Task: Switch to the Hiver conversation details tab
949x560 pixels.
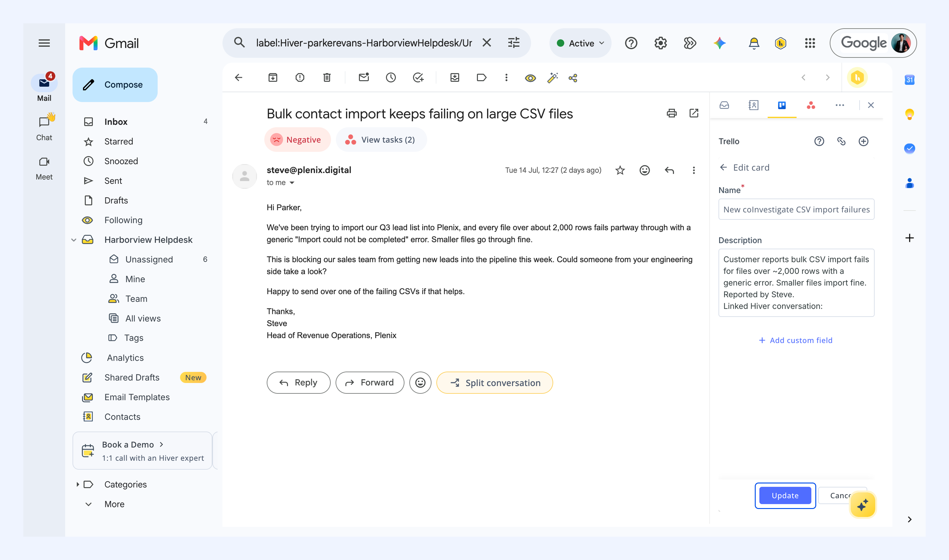Action: pyautogui.click(x=724, y=105)
